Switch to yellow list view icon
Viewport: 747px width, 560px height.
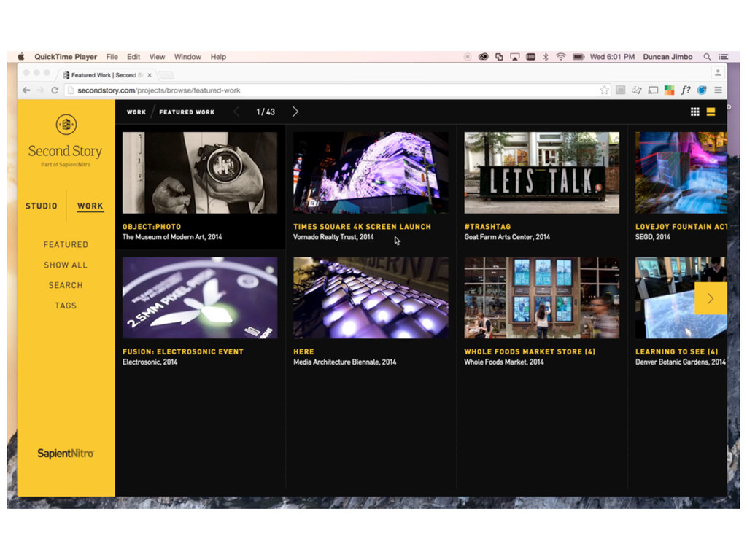click(711, 112)
